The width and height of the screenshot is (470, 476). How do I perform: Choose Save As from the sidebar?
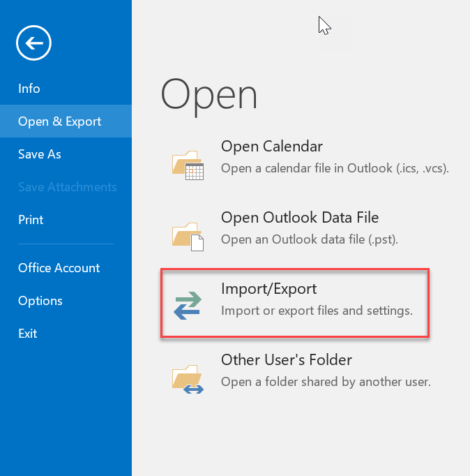click(x=40, y=154)
